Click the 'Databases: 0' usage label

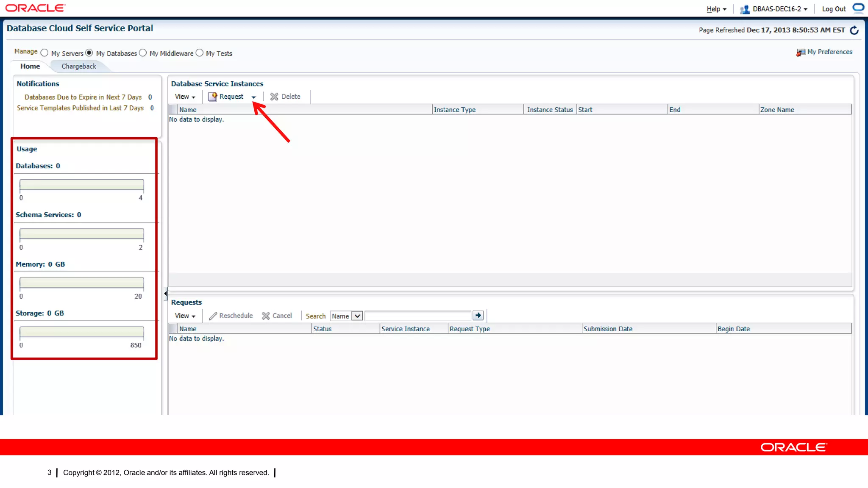pyautogui.click(x=38, y=166)
